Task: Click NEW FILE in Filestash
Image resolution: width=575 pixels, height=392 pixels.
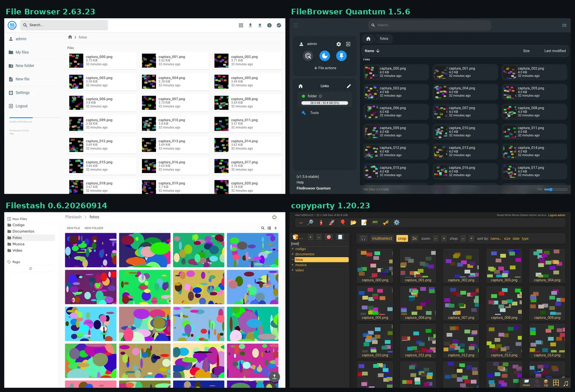Action: [x=73, y=228]
